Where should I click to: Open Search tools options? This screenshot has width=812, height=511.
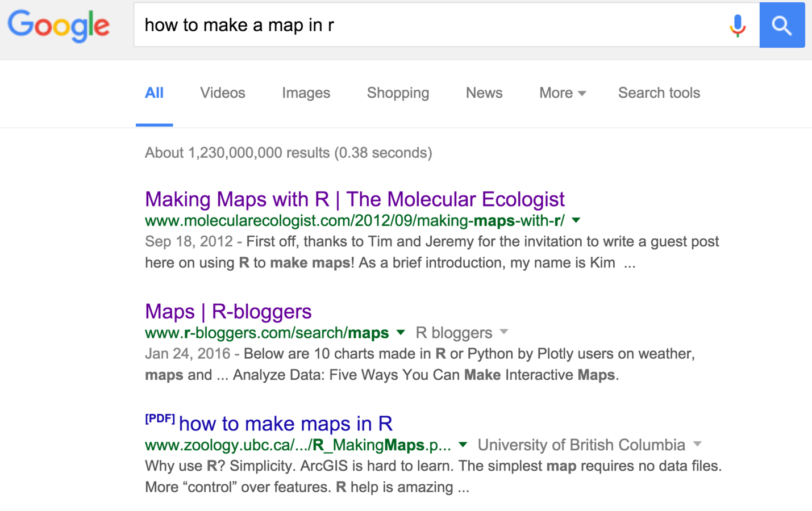click(659, 93)
